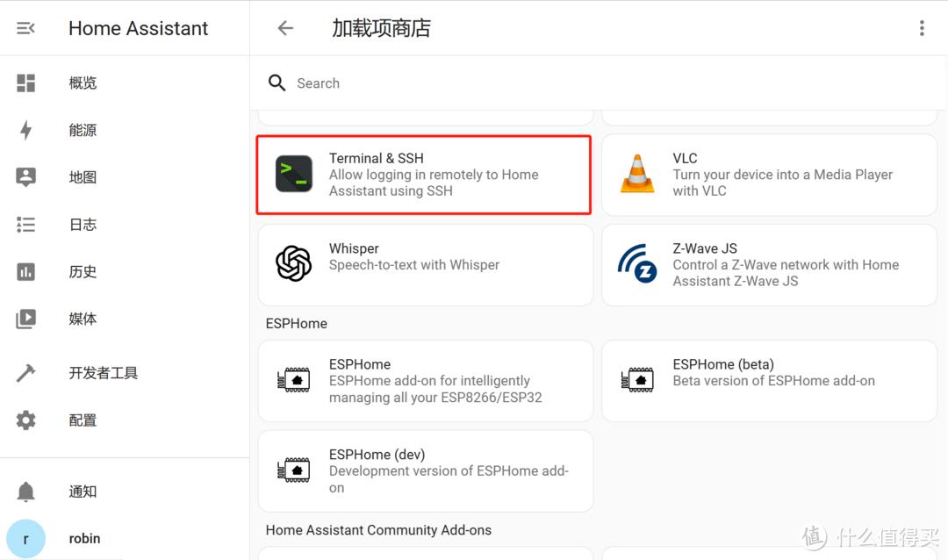The height and width of the screenshot is (560, 948).
Task: Open the Z-Wave JS add-on card
Action: (769, 264)
